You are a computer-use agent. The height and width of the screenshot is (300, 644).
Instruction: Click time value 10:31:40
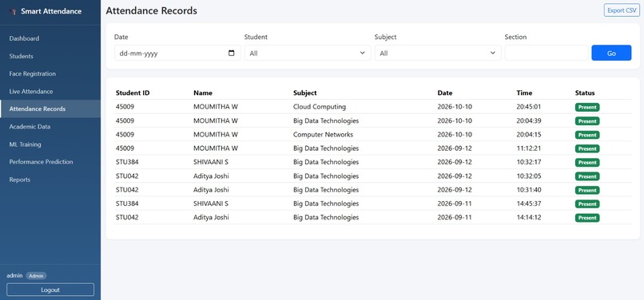click(x=529, y=190)
